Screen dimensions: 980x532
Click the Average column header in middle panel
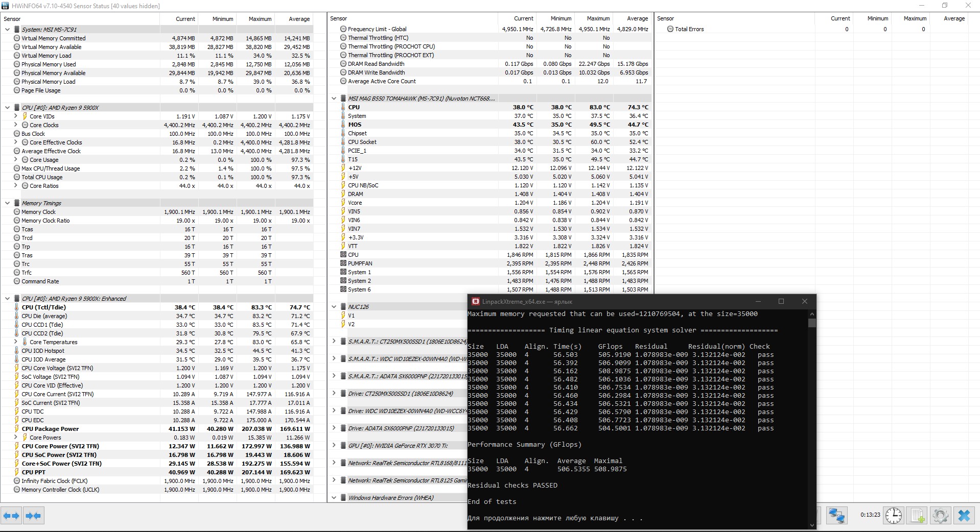click(x=633, y=18)
